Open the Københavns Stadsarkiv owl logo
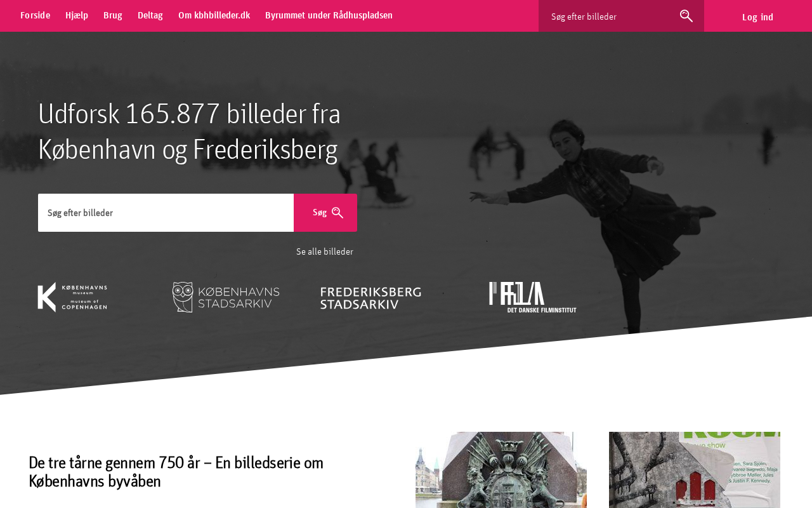 coord(226,297)
